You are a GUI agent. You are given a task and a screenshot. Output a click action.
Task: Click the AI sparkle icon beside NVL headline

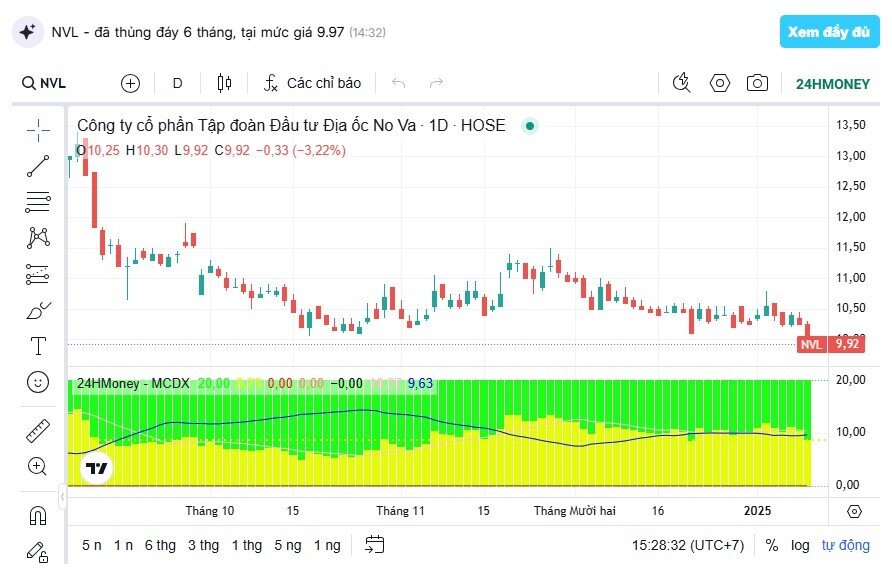click(x=27, y=32)
